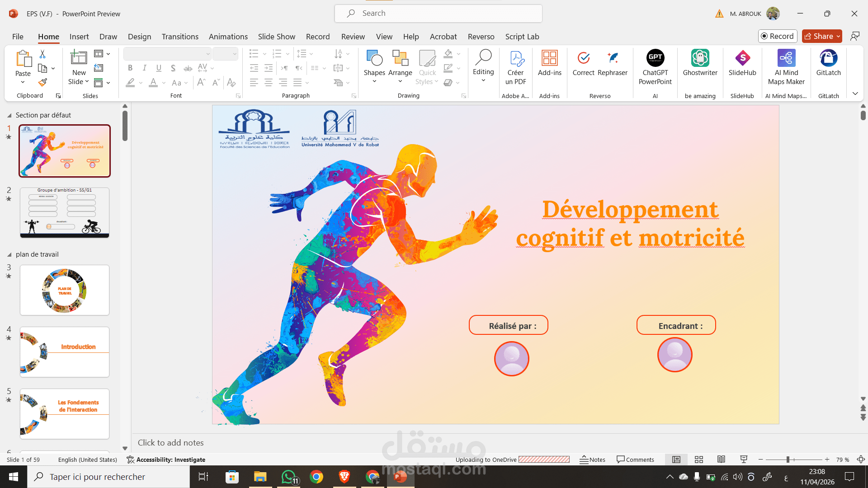Click English (United States) language status
The image size is (868, 488).
click(x=88, y=460)
